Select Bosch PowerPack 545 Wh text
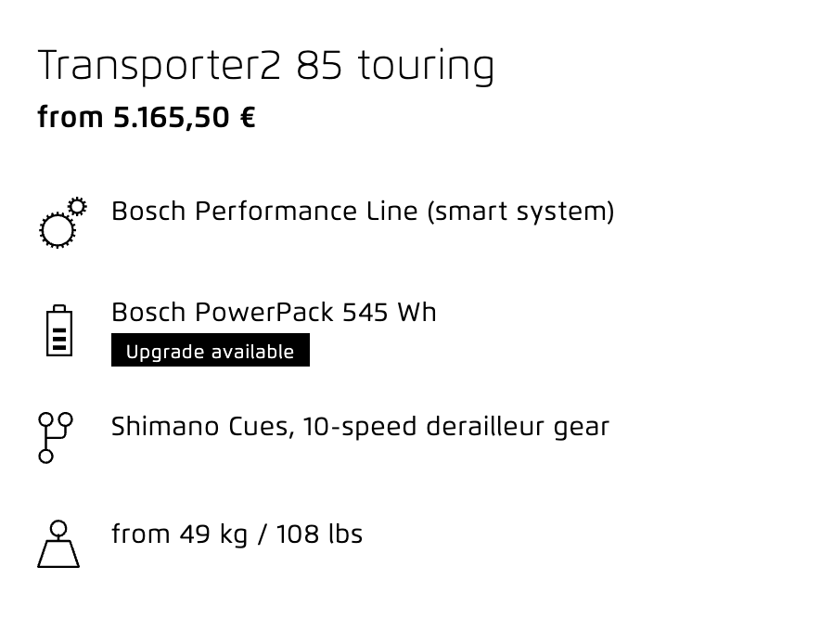833x644 pixels. [275, 312]
